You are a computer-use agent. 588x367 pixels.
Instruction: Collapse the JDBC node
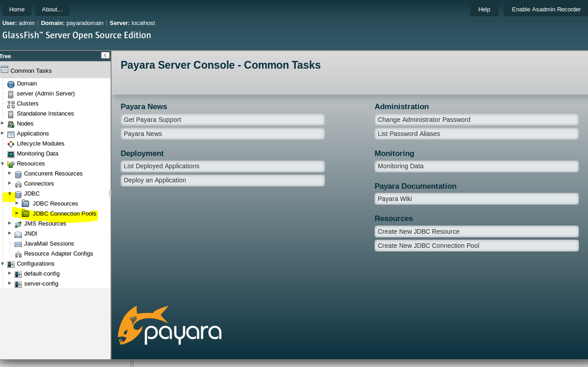coord(10,193)
